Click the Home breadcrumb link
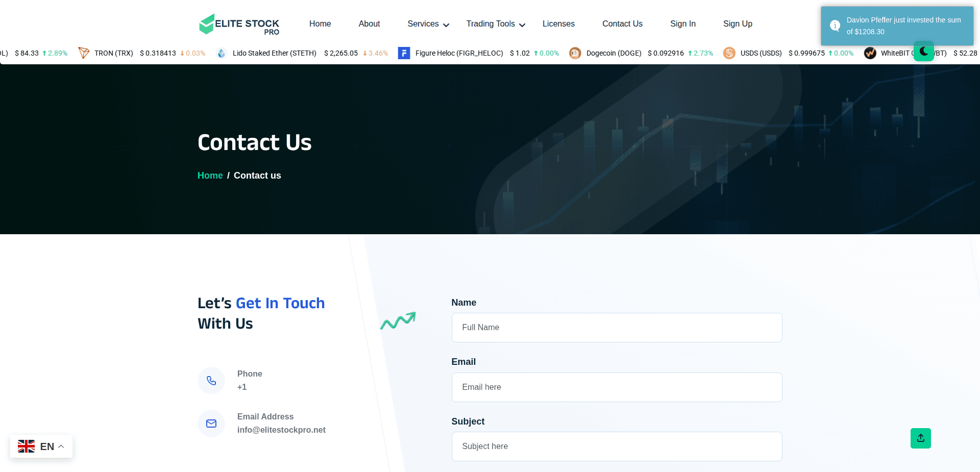The height and width of the screenshot is (472, 980). click(210, 175)
